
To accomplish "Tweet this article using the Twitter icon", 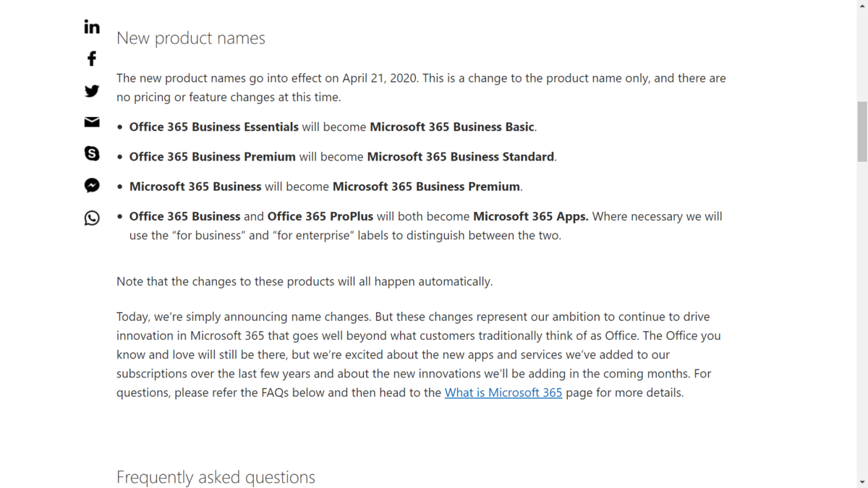I will pyautogui.click(x=92, y=91).
